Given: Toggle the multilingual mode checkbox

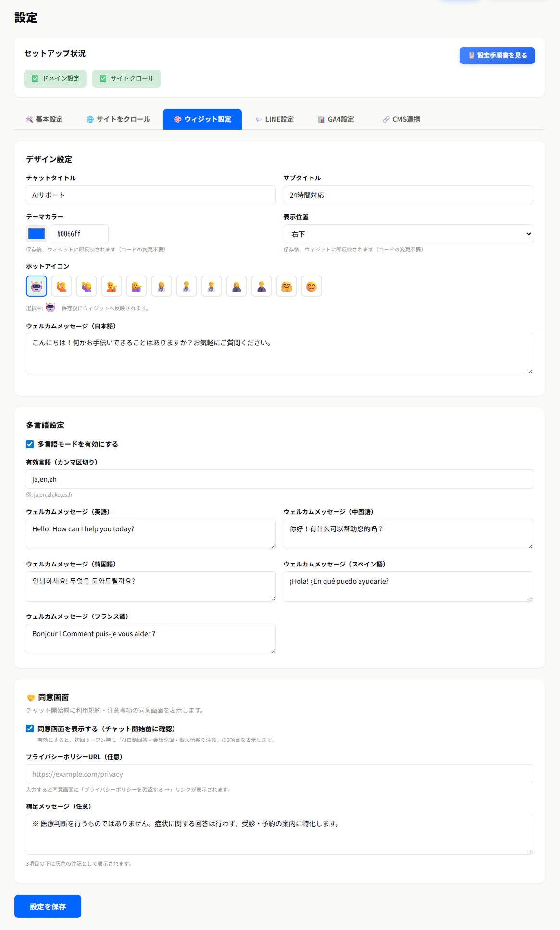Looking at the screenshot, I should [x=30, y=444].
